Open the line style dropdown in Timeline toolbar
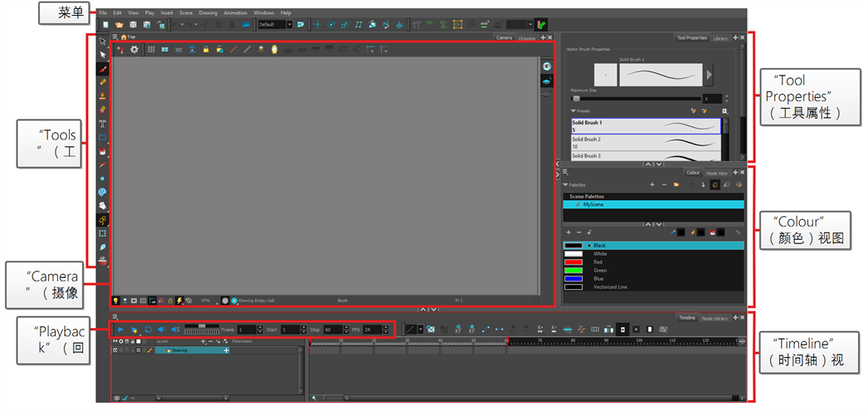Viewport: 868px width, 411px height. 421,329
